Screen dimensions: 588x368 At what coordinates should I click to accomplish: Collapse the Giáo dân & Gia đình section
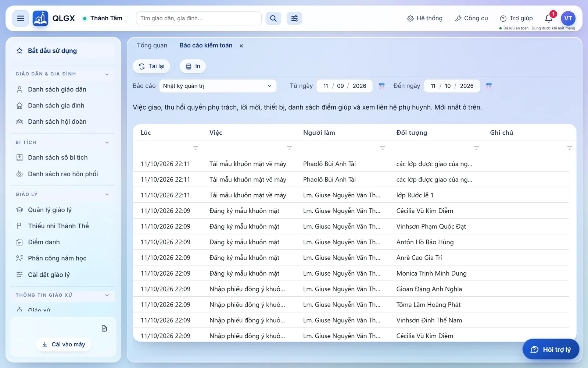click(107, 74)
